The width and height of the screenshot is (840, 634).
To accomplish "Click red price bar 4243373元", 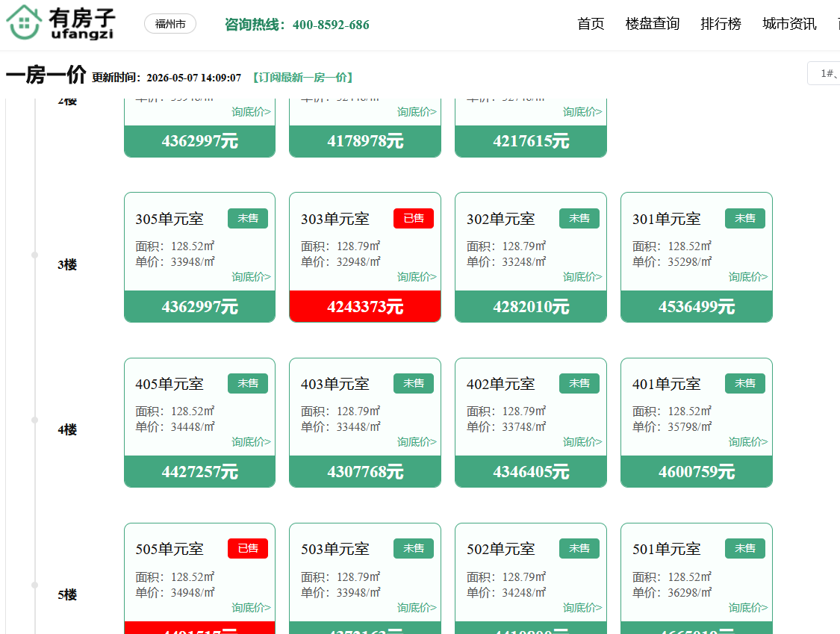I will tap(365, 307).
